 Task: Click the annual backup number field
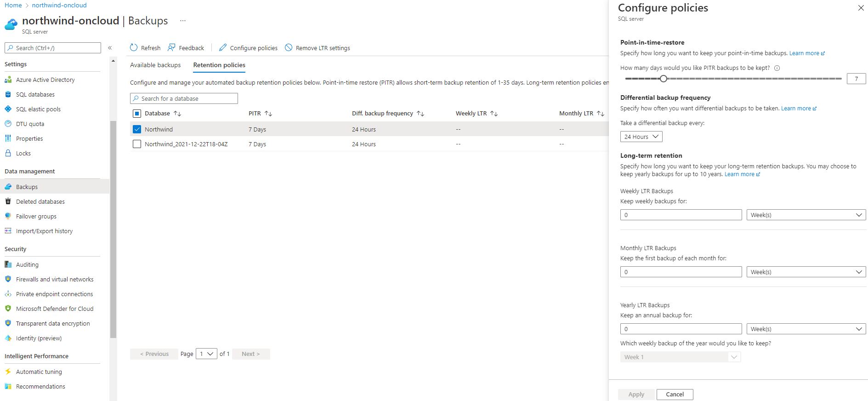[x=681, y=329]
